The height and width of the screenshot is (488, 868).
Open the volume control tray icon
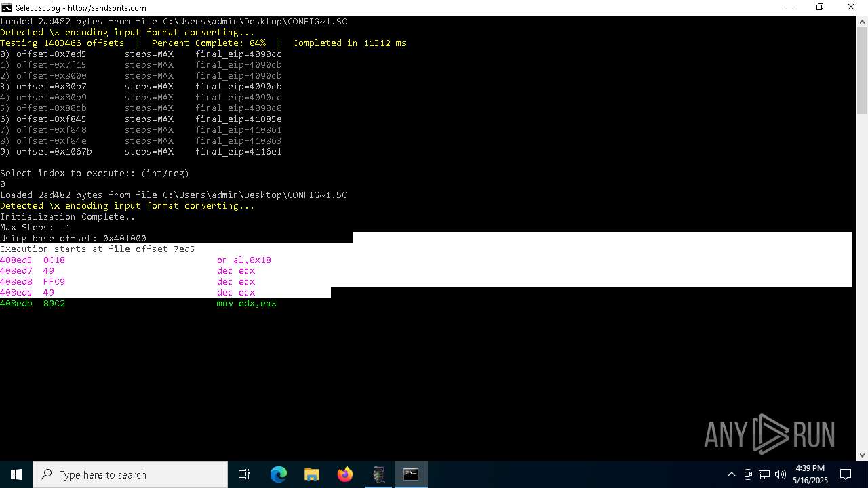[x=781, y=474]
